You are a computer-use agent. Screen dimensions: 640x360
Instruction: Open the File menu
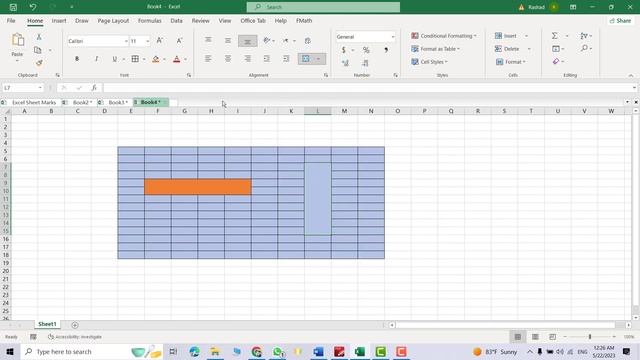click(x=11, y=21)
